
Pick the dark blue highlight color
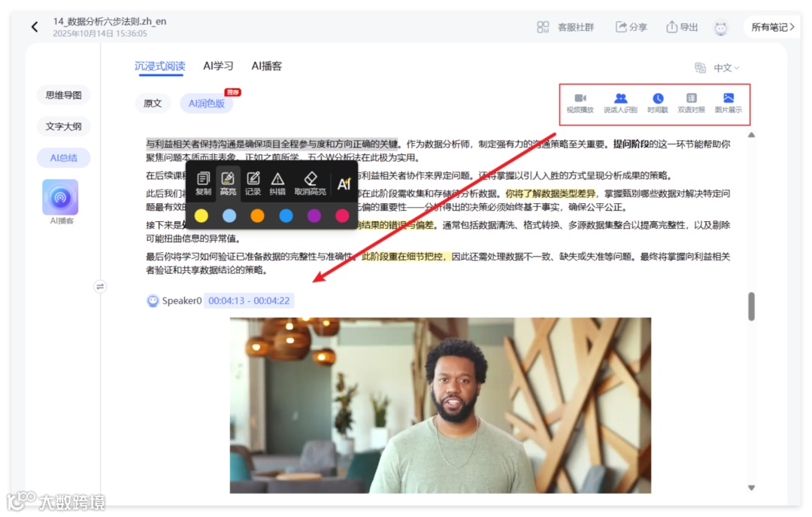[x=286, y=216]
